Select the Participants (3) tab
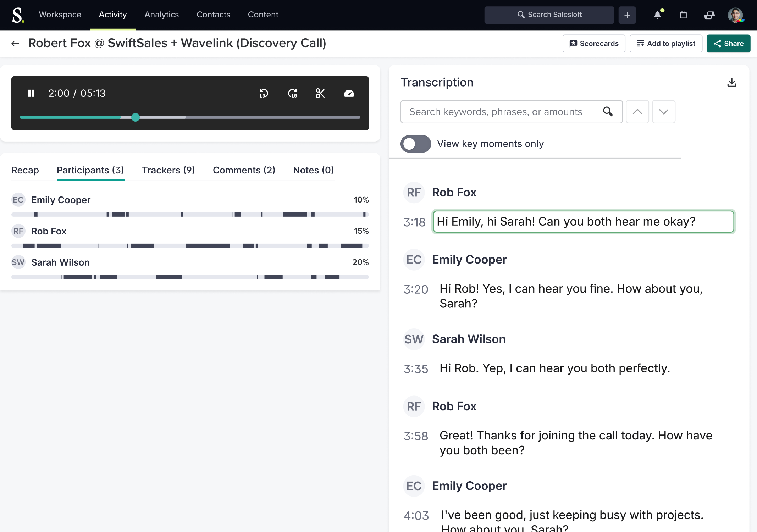 pos(90,170)
